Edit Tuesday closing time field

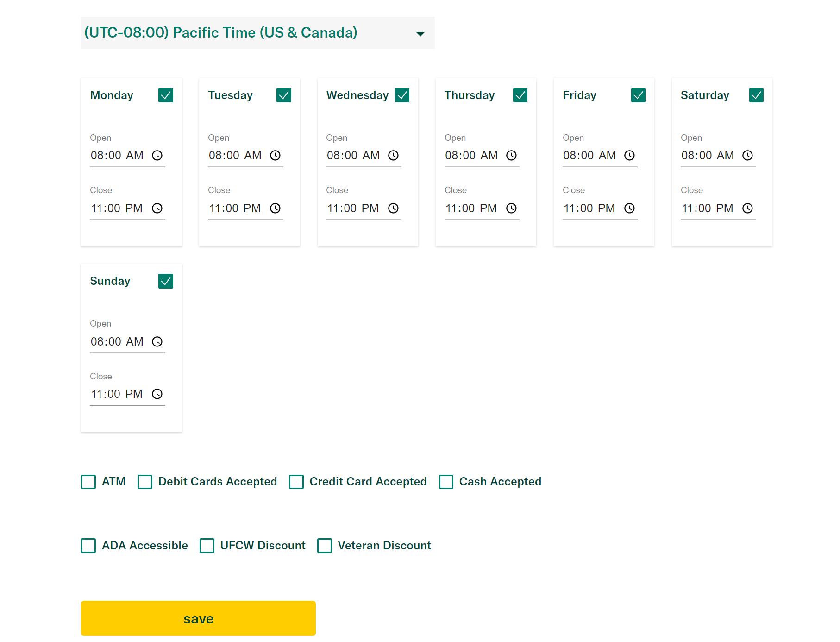click(245, 208)
